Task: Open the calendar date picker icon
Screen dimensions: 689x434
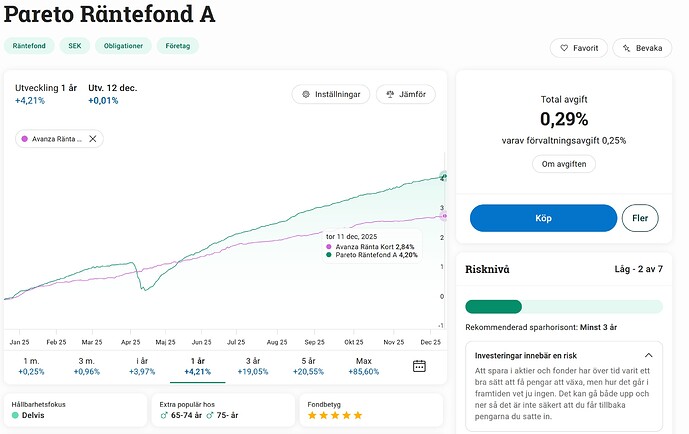Action: [x=420, y=366]
